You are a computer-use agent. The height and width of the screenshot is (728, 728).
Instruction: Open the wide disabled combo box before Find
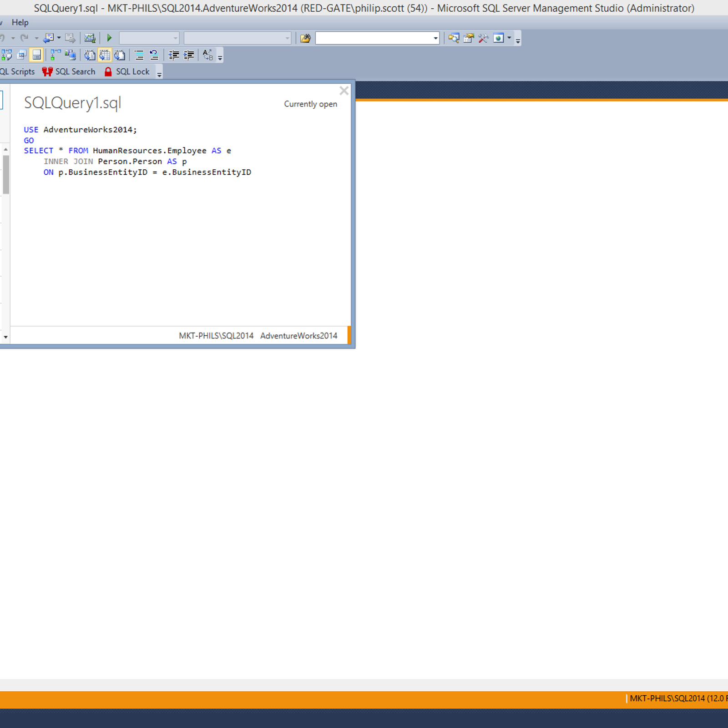click(x=237, y=38)
